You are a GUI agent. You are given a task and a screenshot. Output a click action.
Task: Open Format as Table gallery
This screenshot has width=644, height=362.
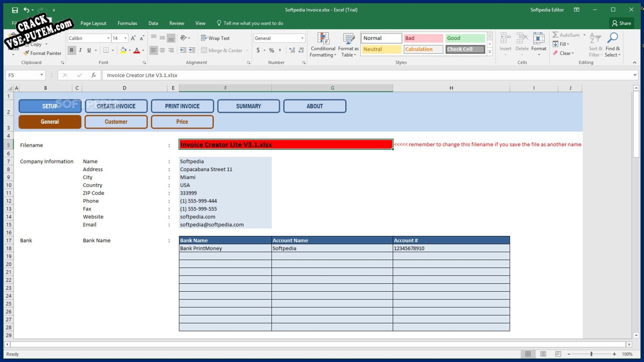(x=348, y=45)
